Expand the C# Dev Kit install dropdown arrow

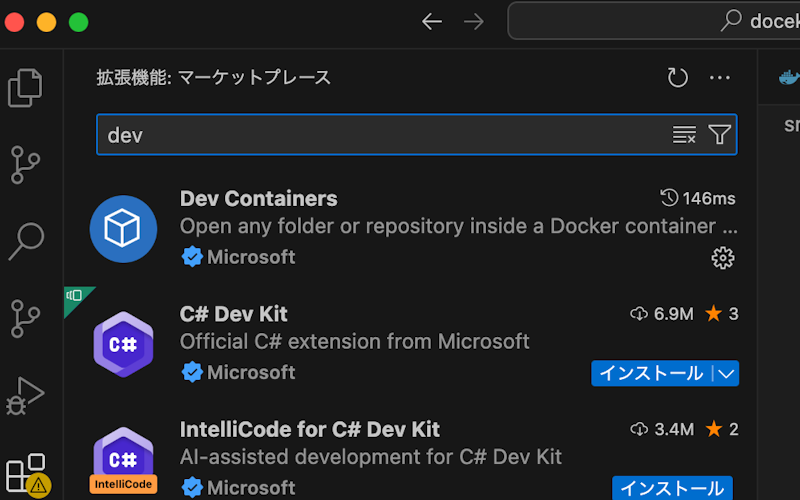tap(727, 373)
